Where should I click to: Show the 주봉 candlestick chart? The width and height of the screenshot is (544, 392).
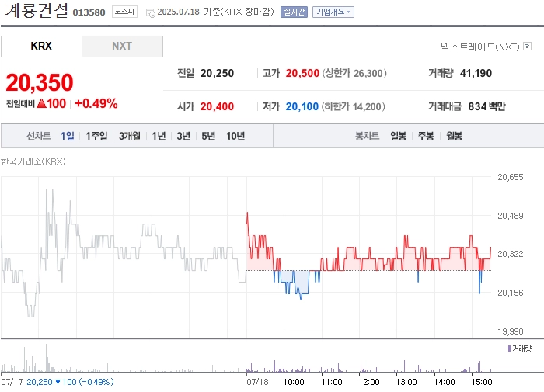426,136
